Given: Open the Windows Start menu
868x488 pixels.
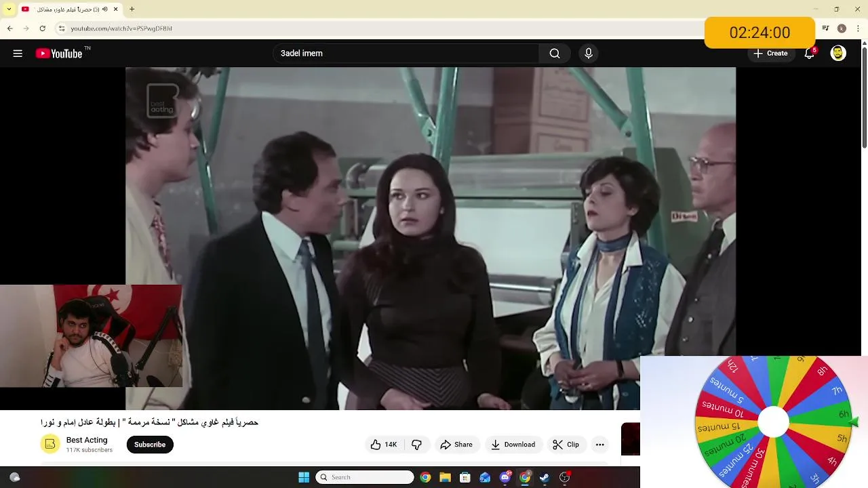Looking at the screenshot, I should click(304, 477).
